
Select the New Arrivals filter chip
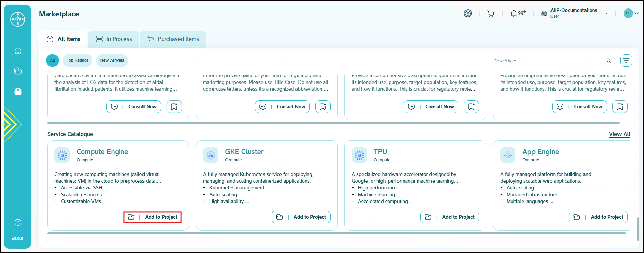point(112,60)
